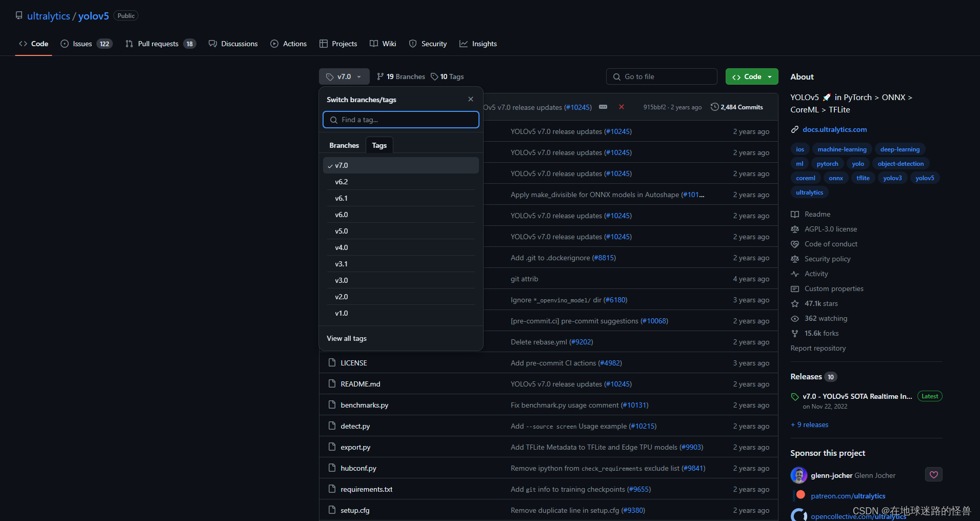Select tag v6.2 in the list
Image resolution: width=980 pixels, height=521 pixels.
[x=401, y=182]
